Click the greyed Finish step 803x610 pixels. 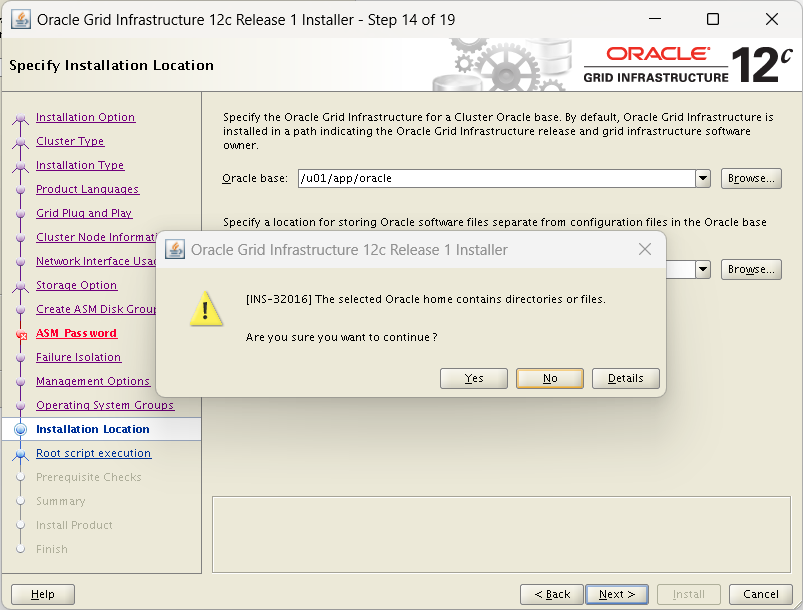click(x=52, y=550)
